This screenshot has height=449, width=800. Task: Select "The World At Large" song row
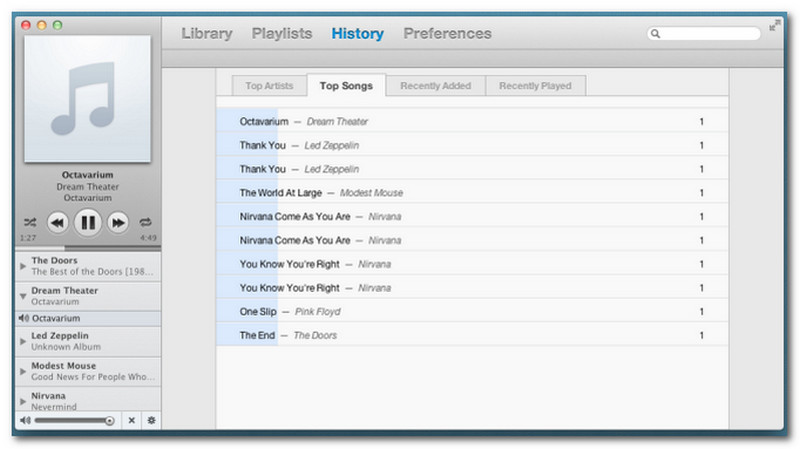coord(472,193)
